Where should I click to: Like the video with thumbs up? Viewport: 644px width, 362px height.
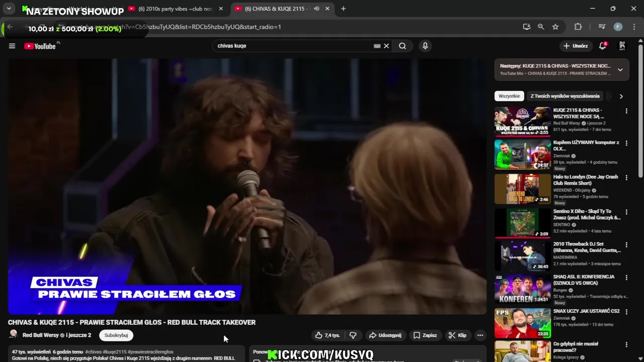[328, 335]
